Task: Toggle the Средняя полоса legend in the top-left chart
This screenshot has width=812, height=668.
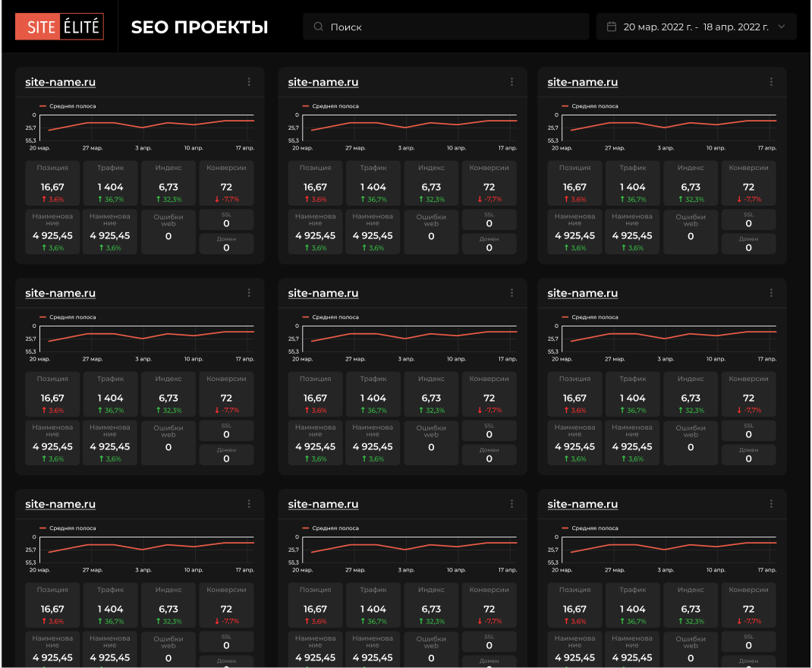Action: 68,106
